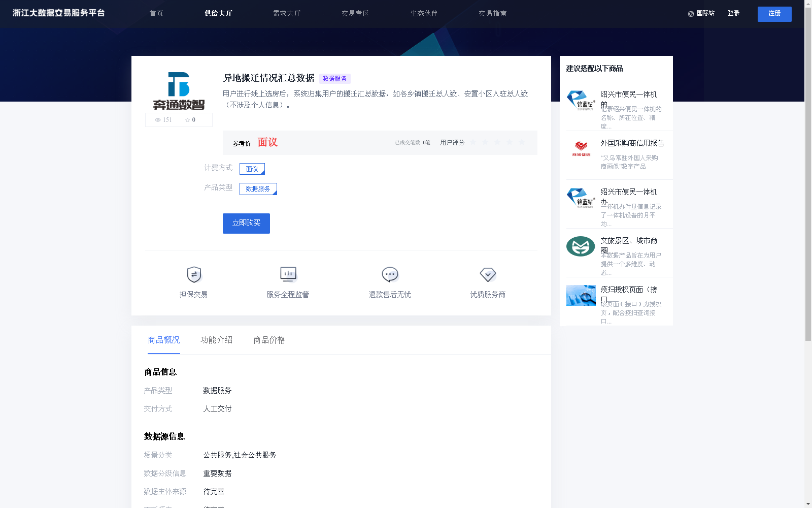Click the 注册 register button
Screen dimensions: 812x508
[x=774, y=14]
